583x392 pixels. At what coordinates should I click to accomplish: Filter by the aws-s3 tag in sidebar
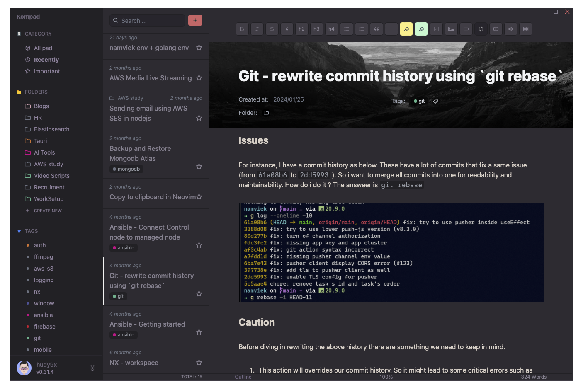(44, 269)
